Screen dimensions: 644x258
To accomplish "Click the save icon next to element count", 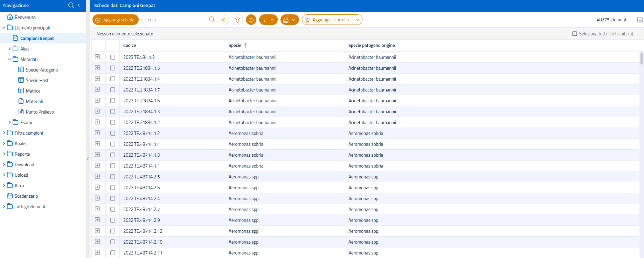I will [640, 20].
